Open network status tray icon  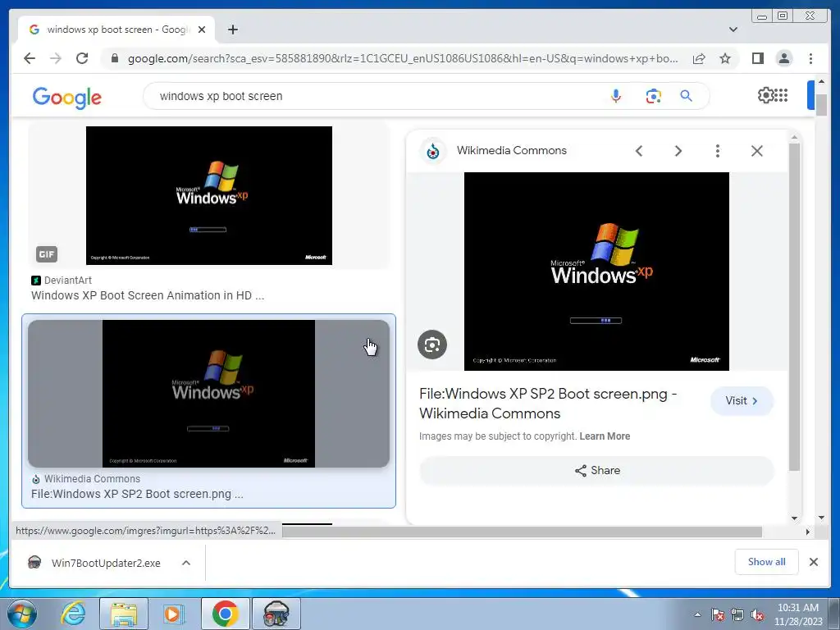pyautogui.click(x=737, y=614)
